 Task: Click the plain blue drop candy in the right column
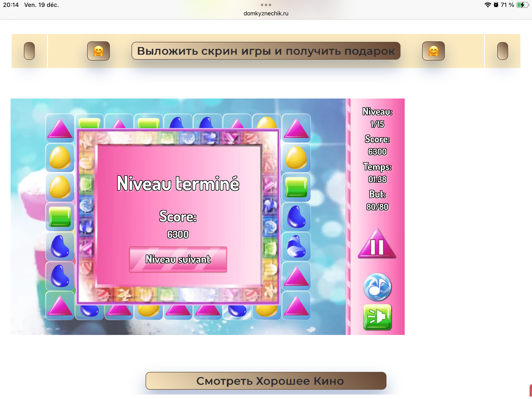point(296,217)
